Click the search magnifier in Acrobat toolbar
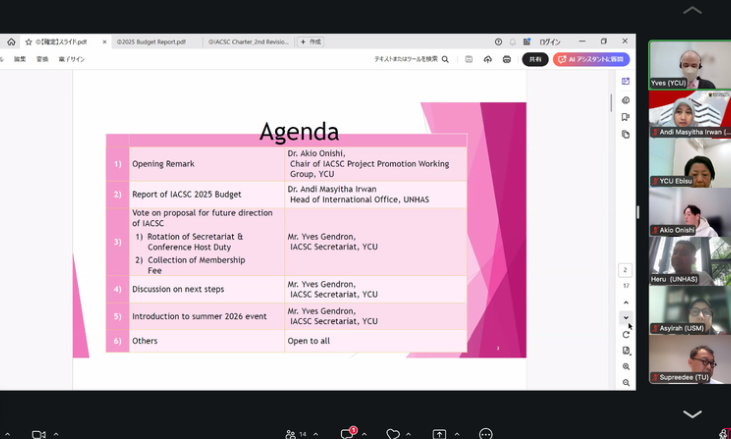Viewport: 731px width, 439px height. (x=445, y=59)
